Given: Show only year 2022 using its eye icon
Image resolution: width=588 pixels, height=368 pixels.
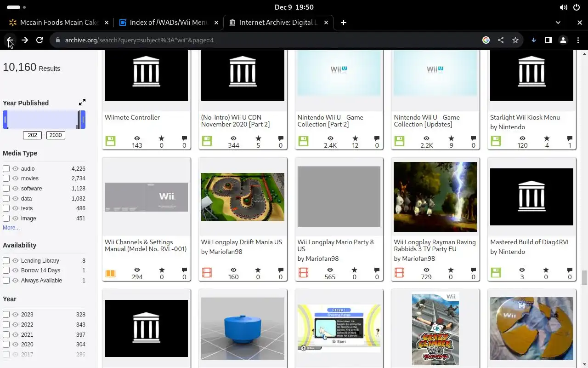Looking at the screenshot, I should 16,325.
